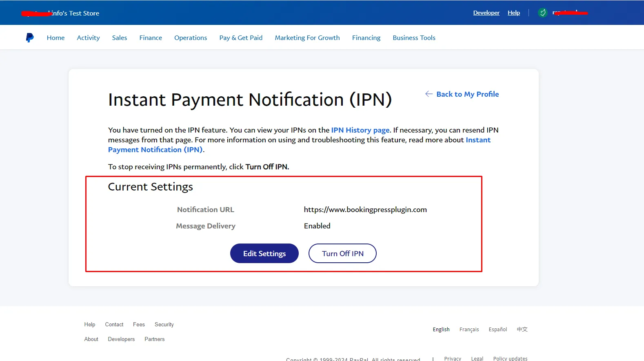
Task: Click the footer Developers link
Action: pyautogui.click(x=121, y=339)
